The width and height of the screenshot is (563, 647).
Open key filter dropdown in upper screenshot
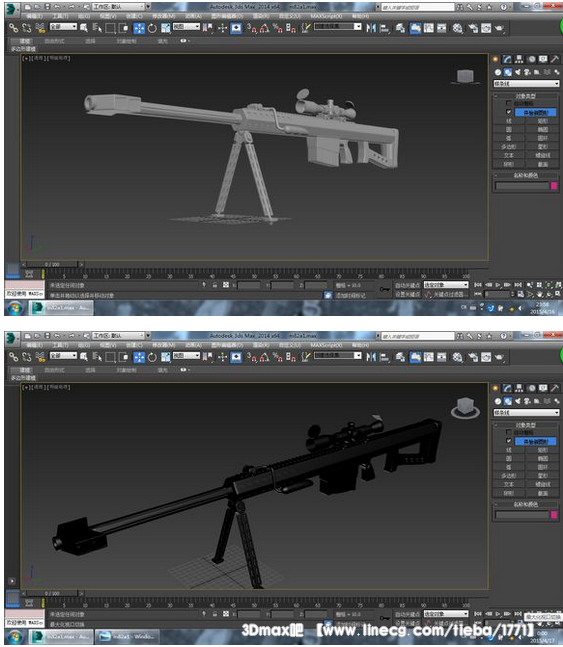tap(446, 285)
